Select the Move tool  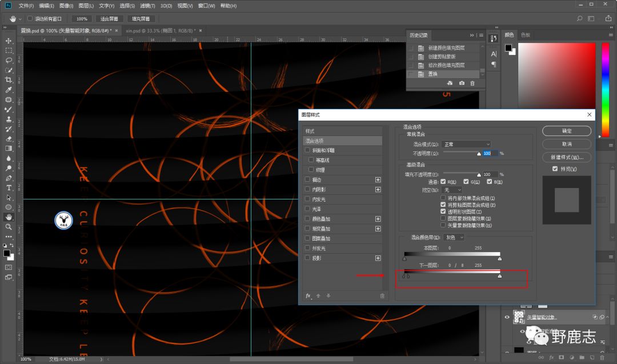tap(8, 41)
